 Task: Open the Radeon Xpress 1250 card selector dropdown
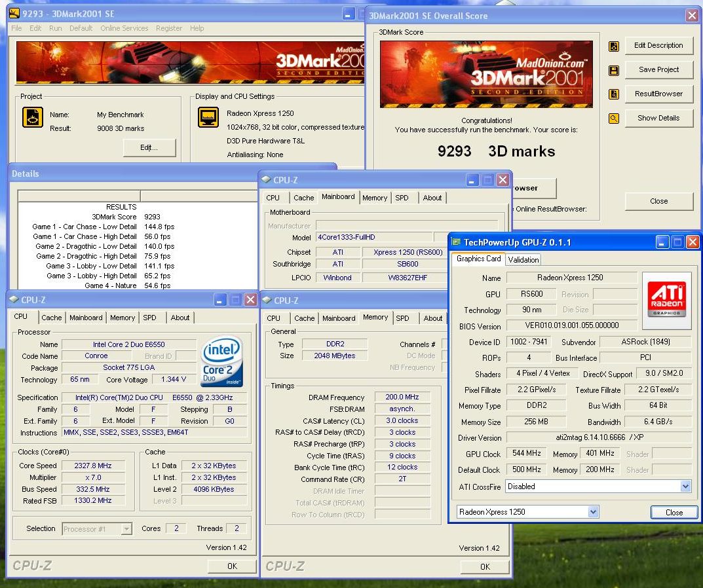click(593, 511)
